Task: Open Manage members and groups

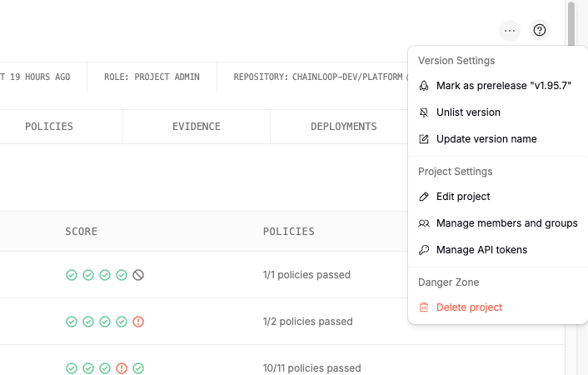Action: (498, 223)
